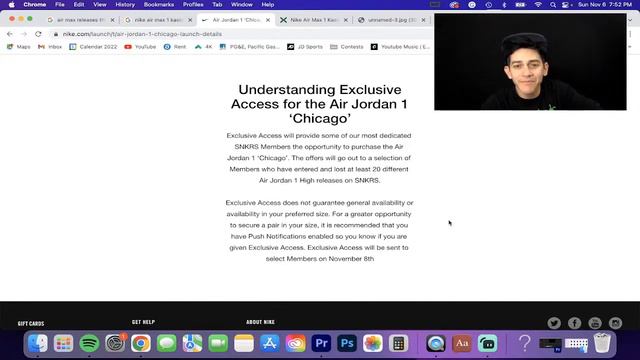Open Bluetooth status menu

click(504, 4)
